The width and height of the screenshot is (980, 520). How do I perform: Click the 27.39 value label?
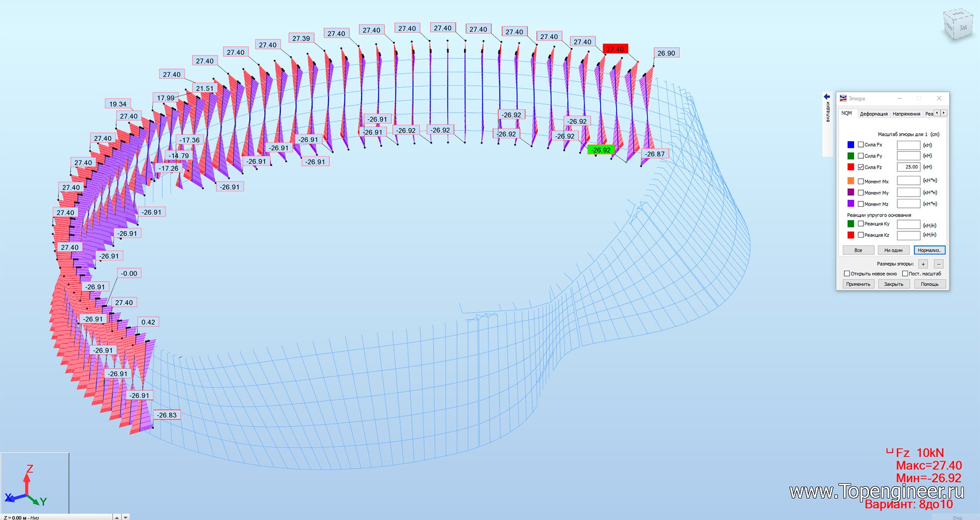[301, 38]
